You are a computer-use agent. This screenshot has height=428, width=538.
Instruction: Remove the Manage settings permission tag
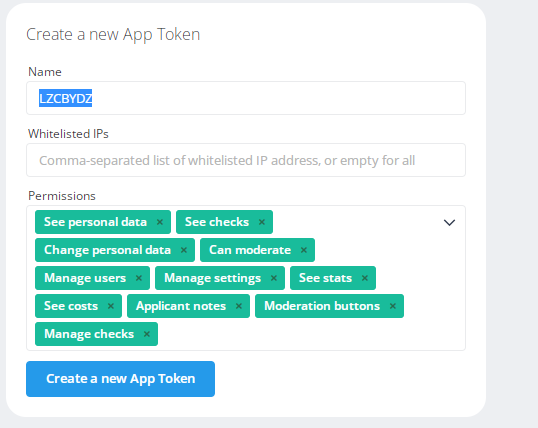coord(274,278)
